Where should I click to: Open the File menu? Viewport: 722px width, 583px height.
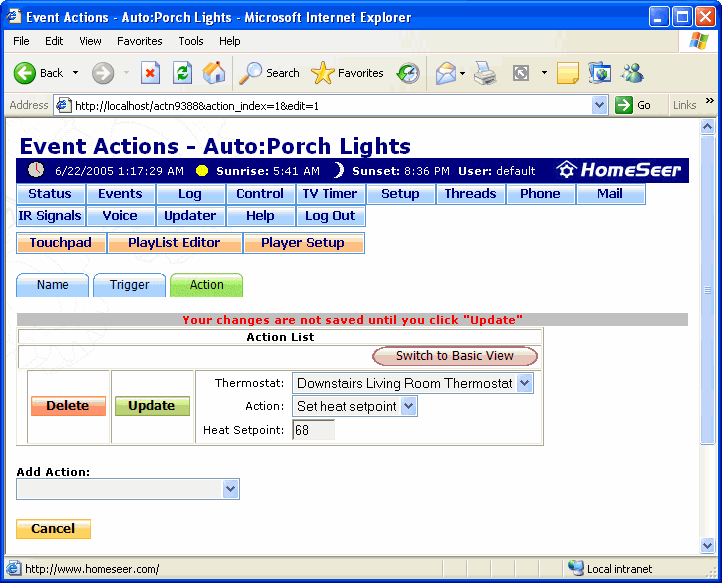click(21, 41)
